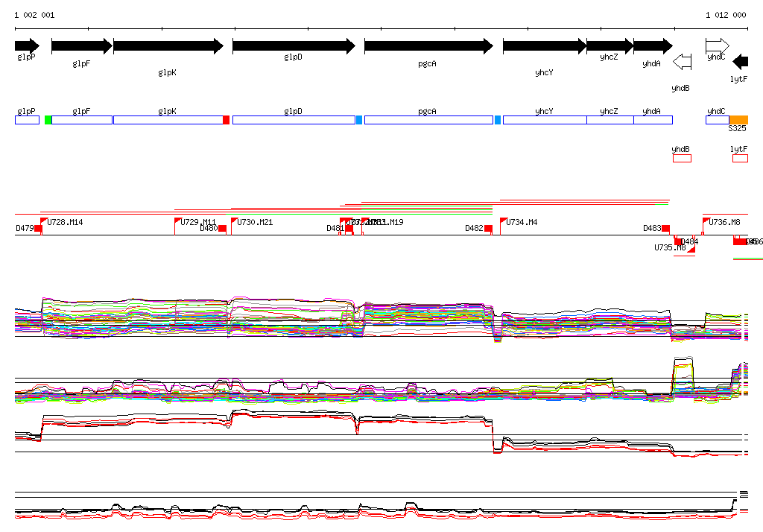
Task: Select the black glpD gene arrow
Action: [294, 46]
